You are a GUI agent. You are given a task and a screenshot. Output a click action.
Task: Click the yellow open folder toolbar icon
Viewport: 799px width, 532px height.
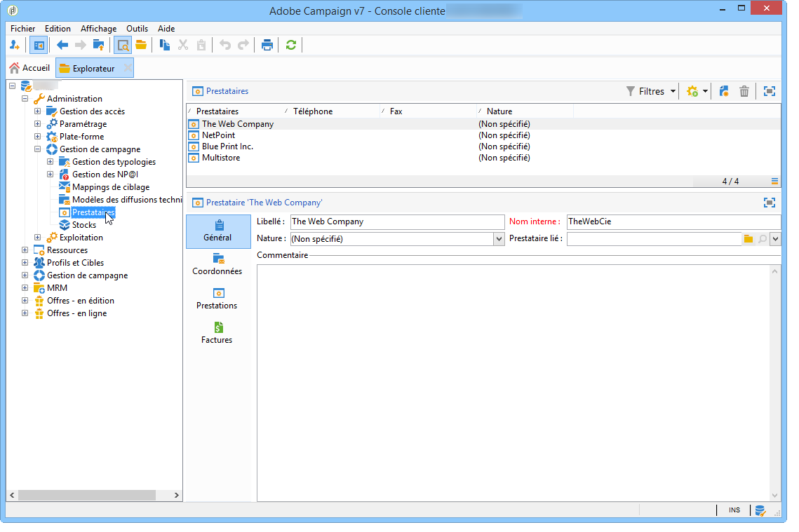[x=141, y=46]
